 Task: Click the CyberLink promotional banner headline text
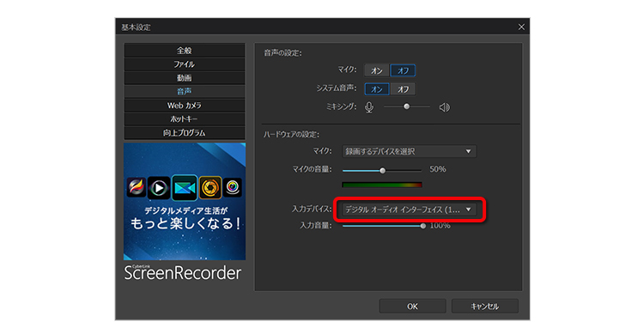point(185,218)
